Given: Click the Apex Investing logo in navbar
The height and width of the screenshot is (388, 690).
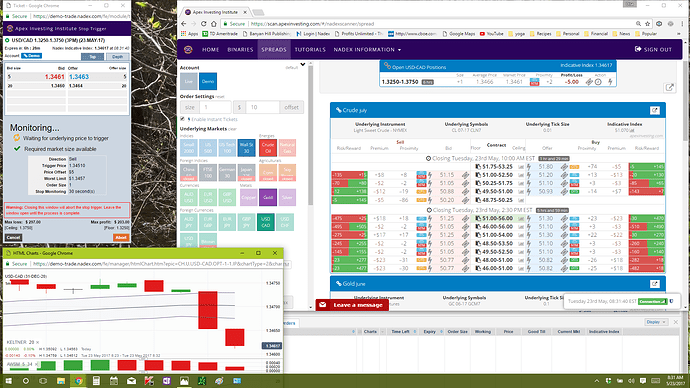Looking at the screenshot, I should pos(188,50).
